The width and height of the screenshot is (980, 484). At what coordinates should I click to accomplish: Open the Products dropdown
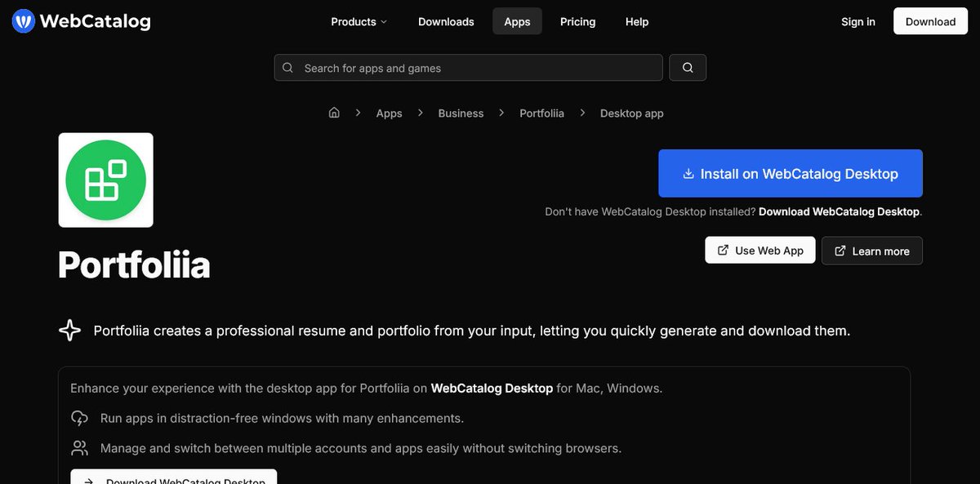tap(354, 21)
